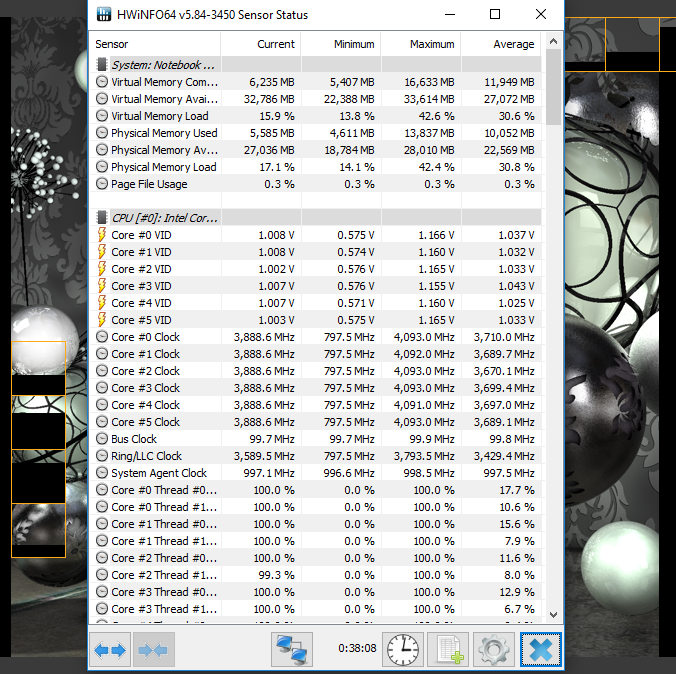Click the 0:38:08 elapsed time readout
The height and width of the screenshot is (674, 676).
point(357,648)
